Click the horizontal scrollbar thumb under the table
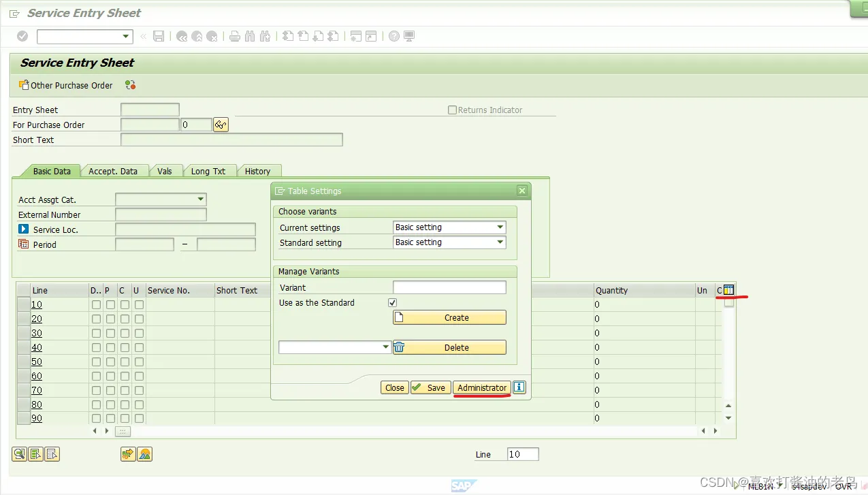The image size is (868, 495). click(x=123, y=431)
